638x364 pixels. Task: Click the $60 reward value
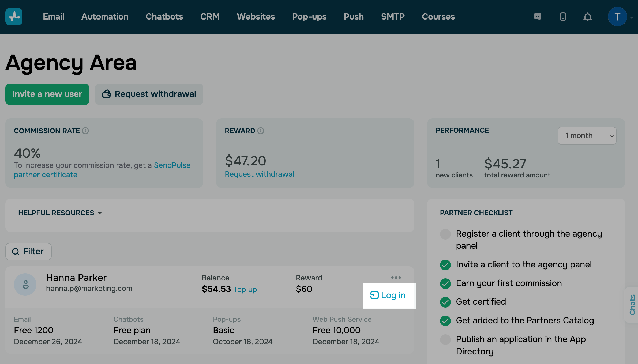(x=304, y=289)
